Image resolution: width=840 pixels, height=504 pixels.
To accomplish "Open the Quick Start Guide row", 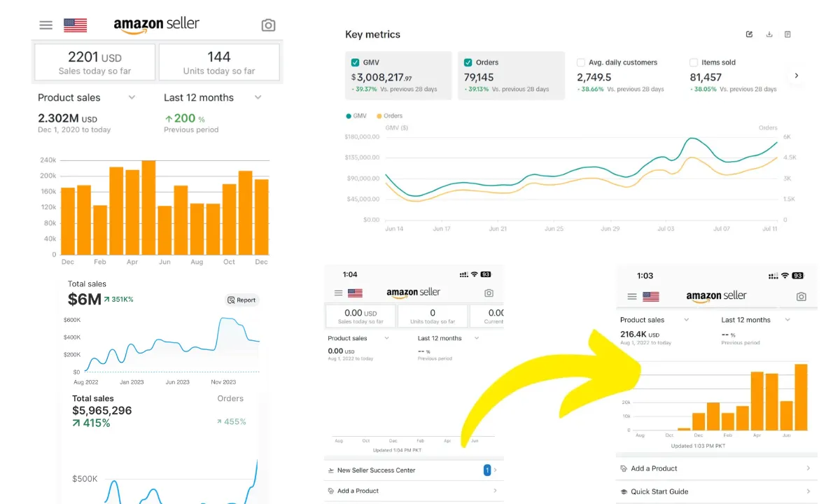I will click(716, 491).
